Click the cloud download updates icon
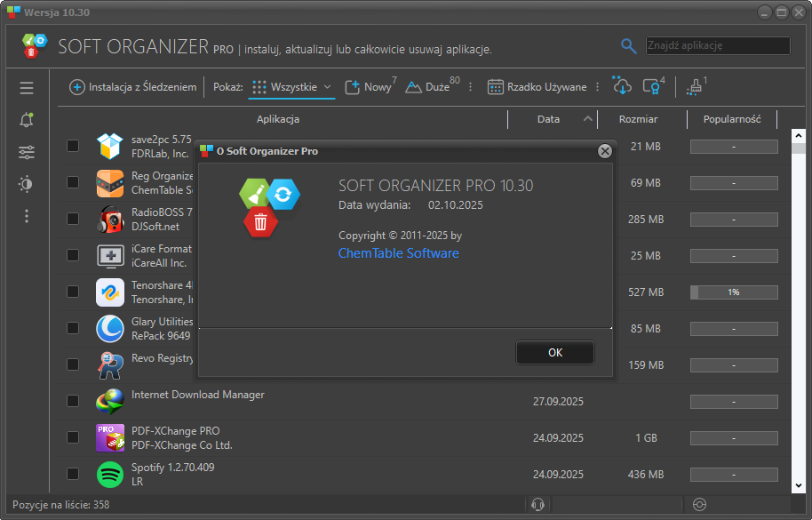 (621, 86)
